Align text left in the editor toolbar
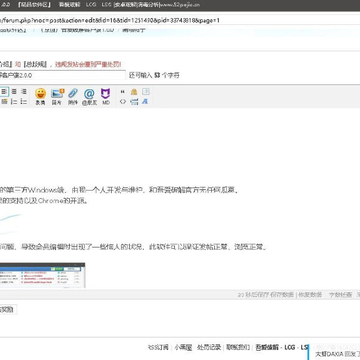 pyautogui.click(x=4, y=91)
